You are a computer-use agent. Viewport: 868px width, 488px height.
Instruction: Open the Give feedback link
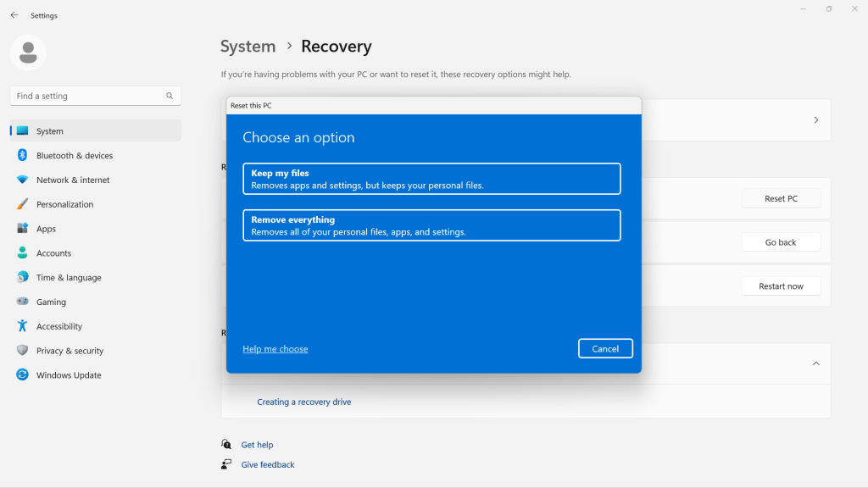[267, 464]
